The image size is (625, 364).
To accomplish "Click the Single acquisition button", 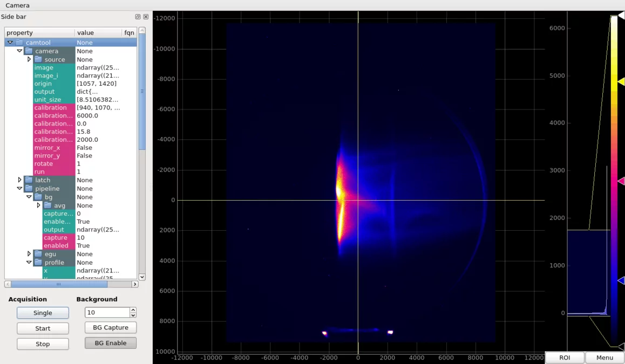I will coord(43,313).
